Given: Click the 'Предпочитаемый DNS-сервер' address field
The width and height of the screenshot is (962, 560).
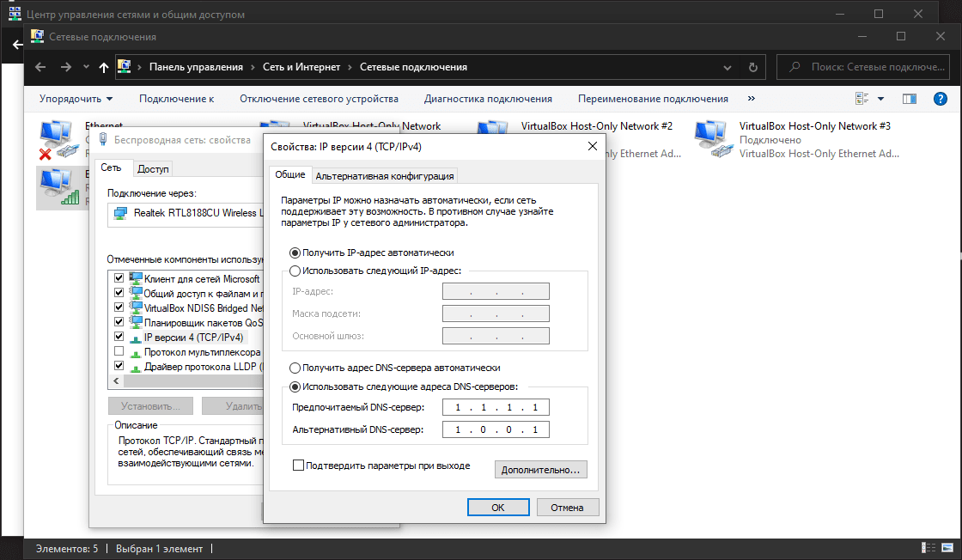Looking at the screenshot, I should tap(496, 407).
